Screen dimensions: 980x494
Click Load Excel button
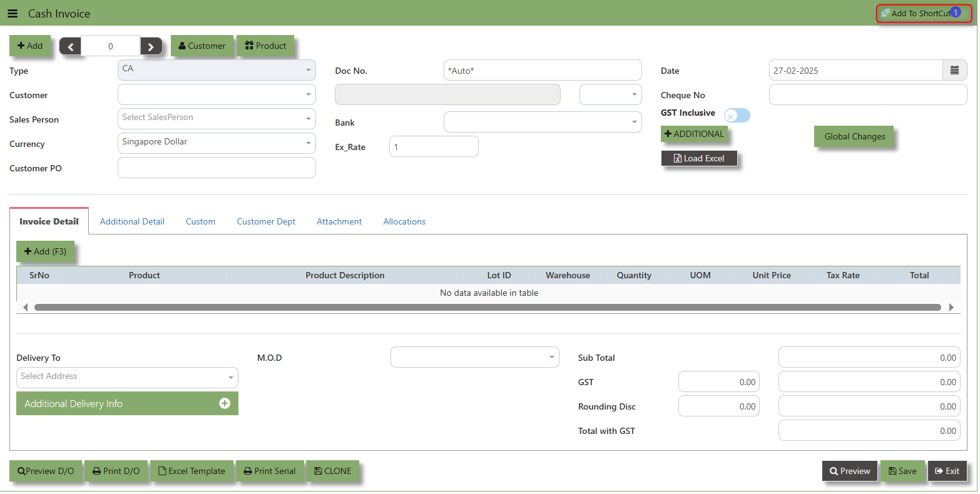pyautogui.click(x=699, y=159)
